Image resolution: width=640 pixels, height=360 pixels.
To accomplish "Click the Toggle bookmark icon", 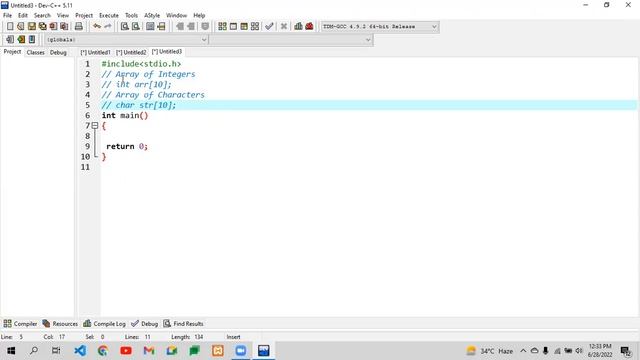I will [x=205, y=27].
